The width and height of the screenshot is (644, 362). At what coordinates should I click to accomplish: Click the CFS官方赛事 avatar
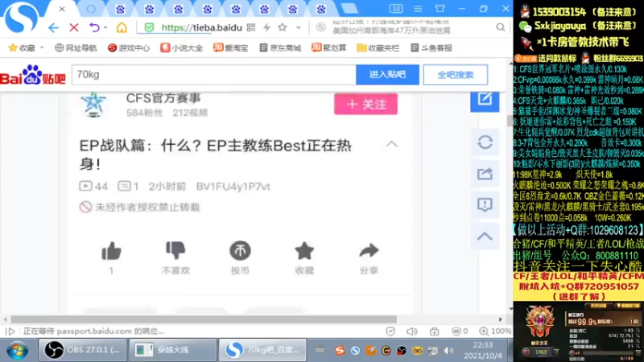(x=93, y=105)
